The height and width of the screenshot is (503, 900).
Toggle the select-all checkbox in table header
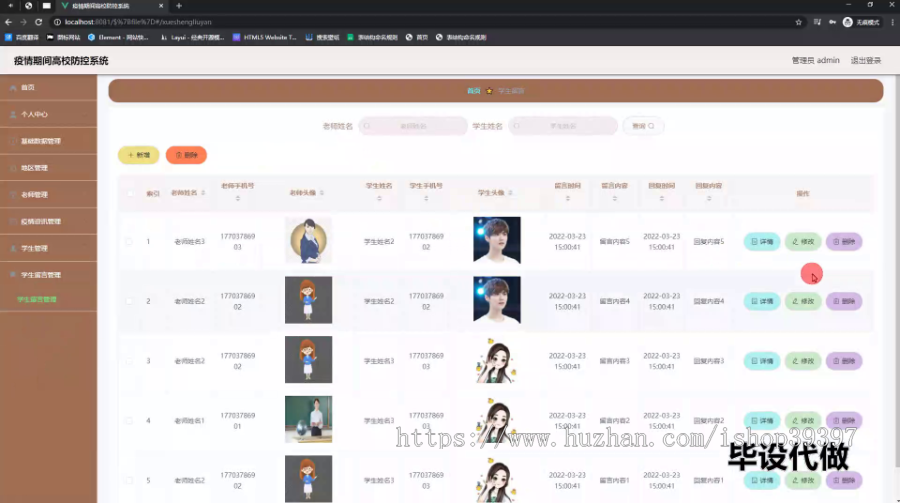click(130, 194)
